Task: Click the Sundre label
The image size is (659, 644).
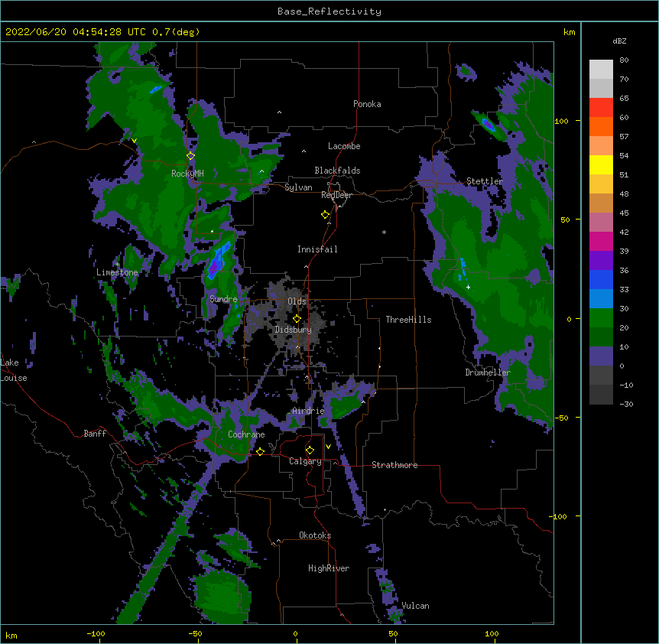Action: (223, 299)
